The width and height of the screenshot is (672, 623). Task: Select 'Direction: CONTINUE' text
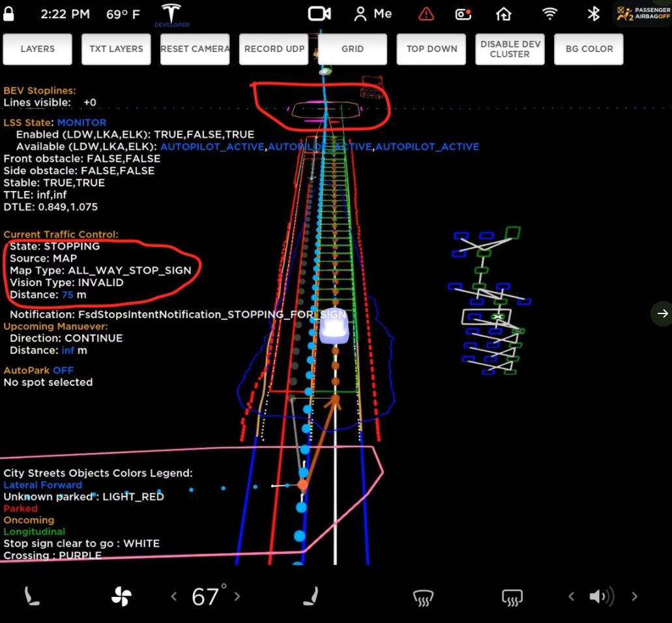[66, 338]
